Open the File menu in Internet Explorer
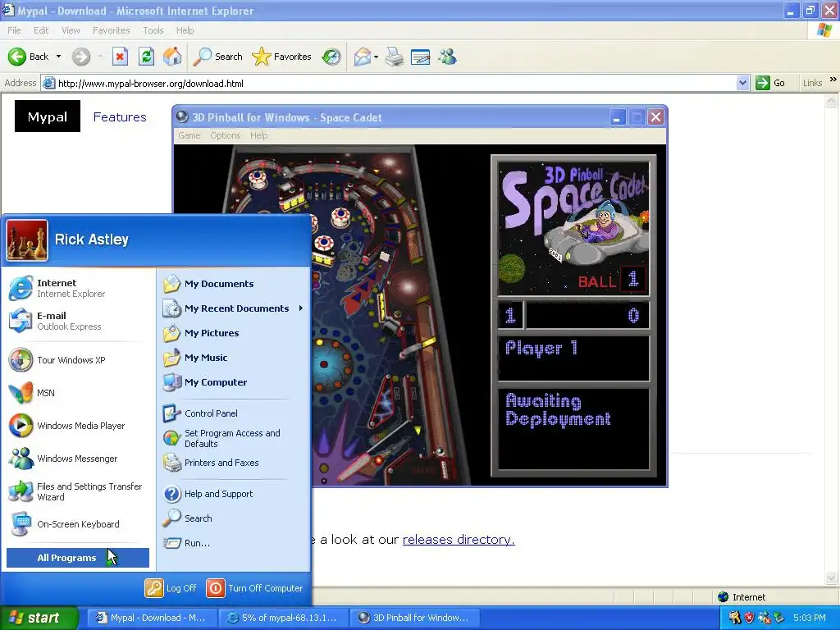The height and width of the screenshot is (630, 840). click(x=14, y=30)
